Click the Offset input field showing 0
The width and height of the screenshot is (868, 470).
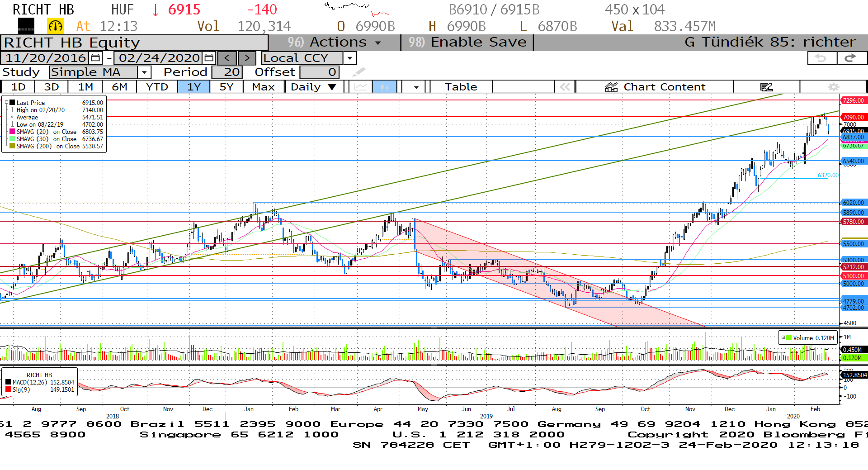(x=319, y=72)
